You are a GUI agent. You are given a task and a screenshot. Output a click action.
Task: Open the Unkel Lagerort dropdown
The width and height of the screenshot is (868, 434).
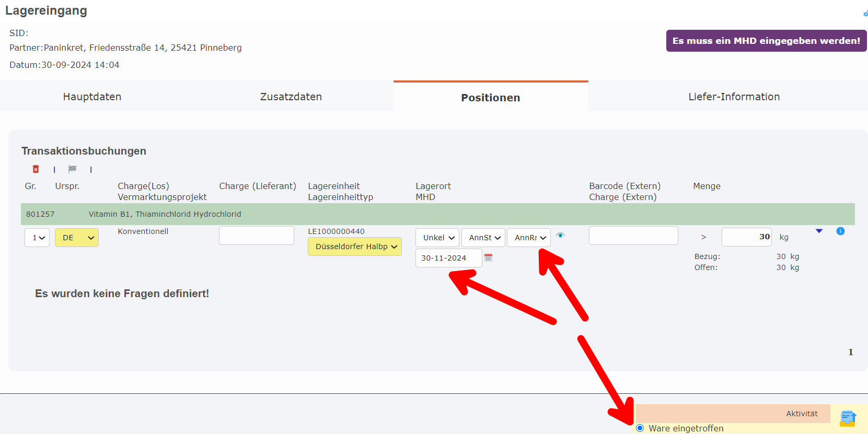[437, 238]
